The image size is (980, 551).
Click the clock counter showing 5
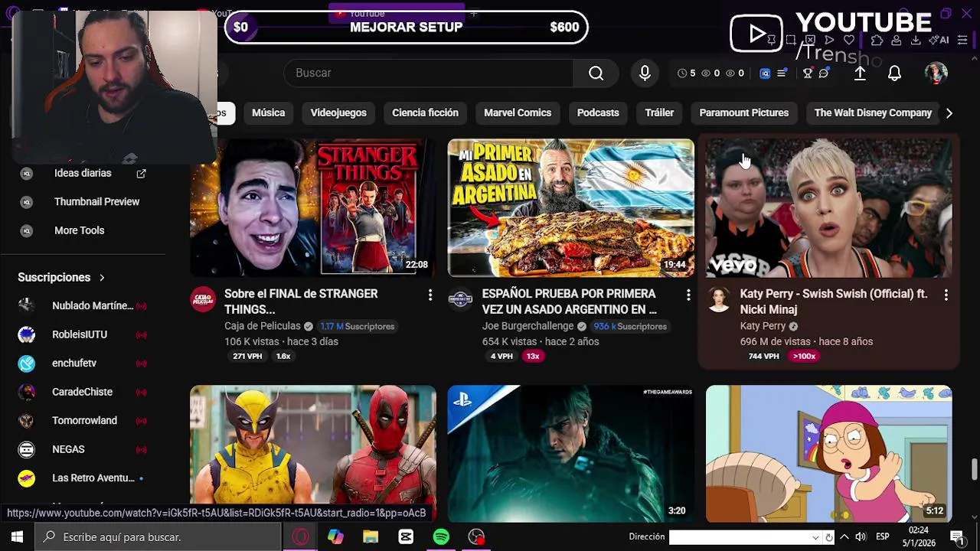tap(687, 73)
